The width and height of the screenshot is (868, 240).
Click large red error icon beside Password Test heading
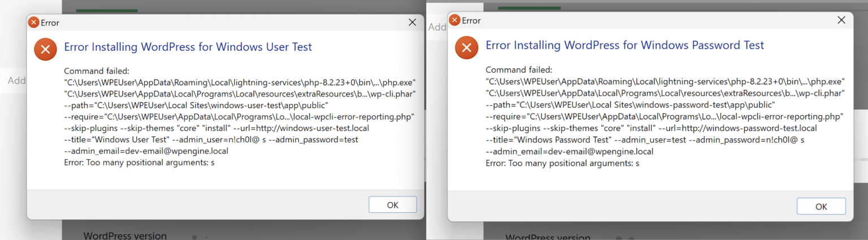(x=467, y=48)
